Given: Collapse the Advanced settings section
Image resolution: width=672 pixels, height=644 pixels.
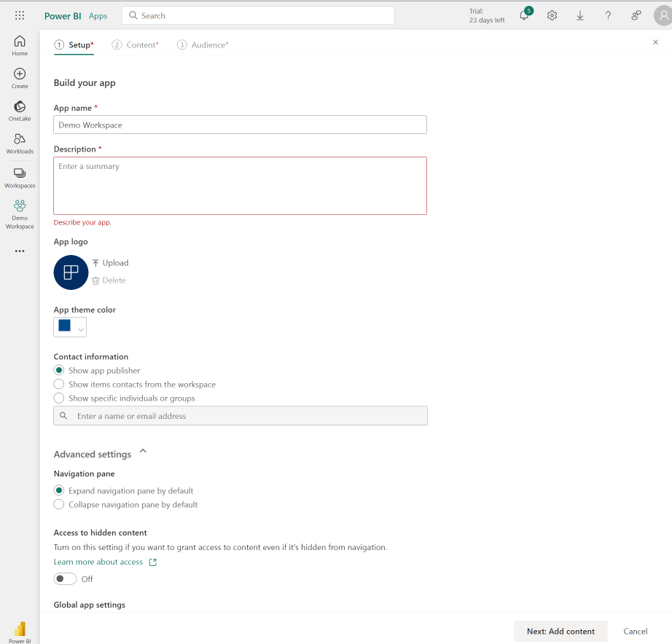Looking at the screenshot, I should pyautogui.click(x=143, y=452).
